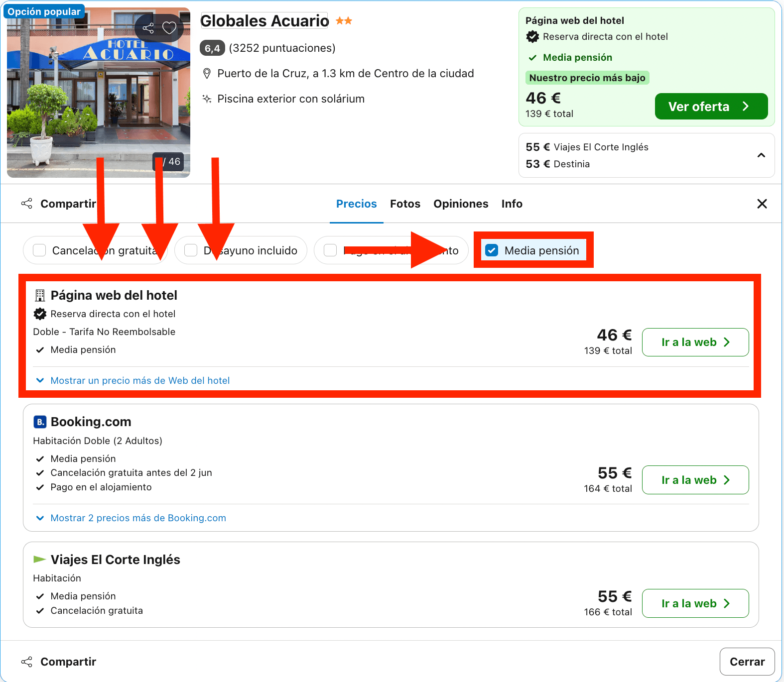784x682 pixels.
Task: Click the 6,4 rating score badge
Action: tap(212, 48)
